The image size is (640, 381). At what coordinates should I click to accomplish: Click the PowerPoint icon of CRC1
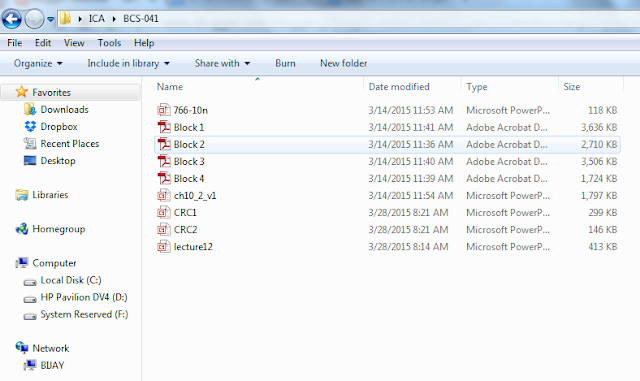(164, 212)
